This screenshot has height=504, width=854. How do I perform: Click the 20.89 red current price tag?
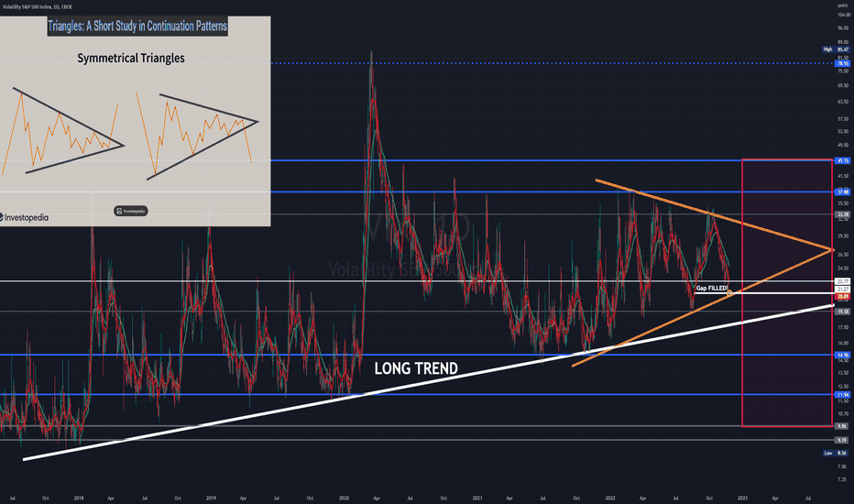tap(843, 296)
